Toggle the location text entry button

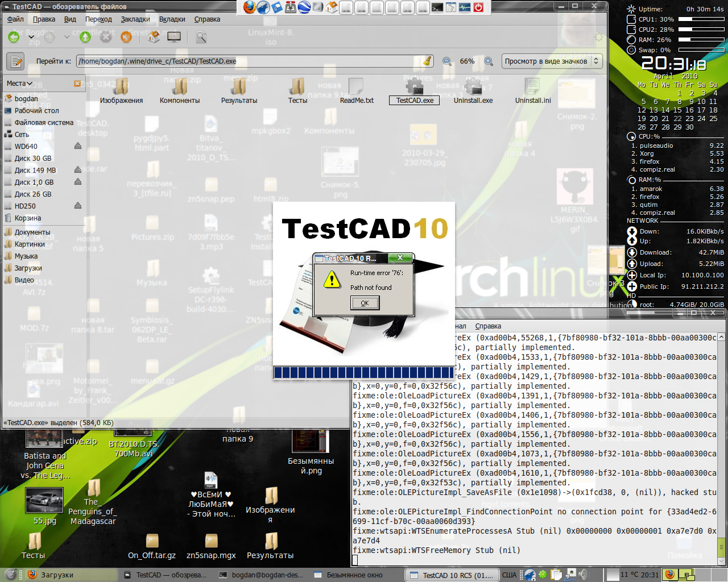(x=15, y=61)
